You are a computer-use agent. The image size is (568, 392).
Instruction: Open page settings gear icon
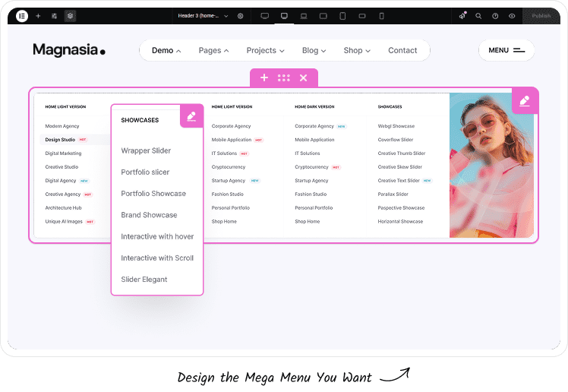(241, 15)
